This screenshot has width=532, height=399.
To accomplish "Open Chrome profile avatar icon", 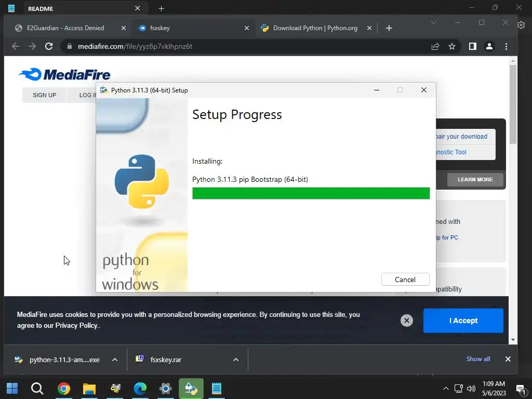I will tap(489, 46).
